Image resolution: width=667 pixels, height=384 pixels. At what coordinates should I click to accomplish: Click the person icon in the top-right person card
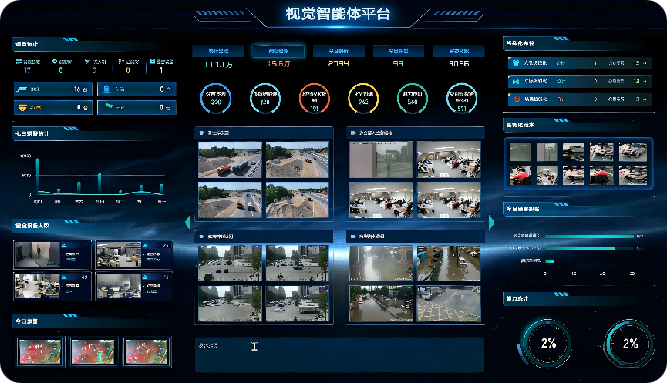[x=145, y=246]
